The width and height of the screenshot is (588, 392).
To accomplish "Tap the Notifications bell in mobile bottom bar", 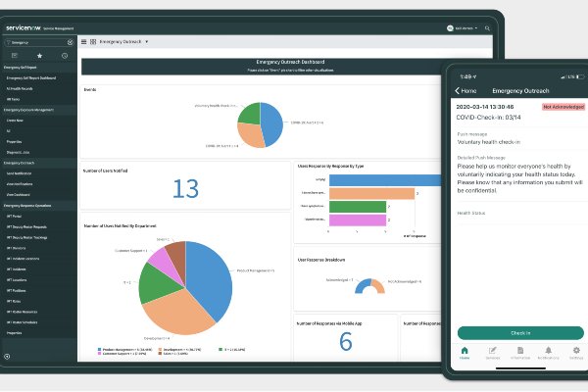I will [547, 351].
